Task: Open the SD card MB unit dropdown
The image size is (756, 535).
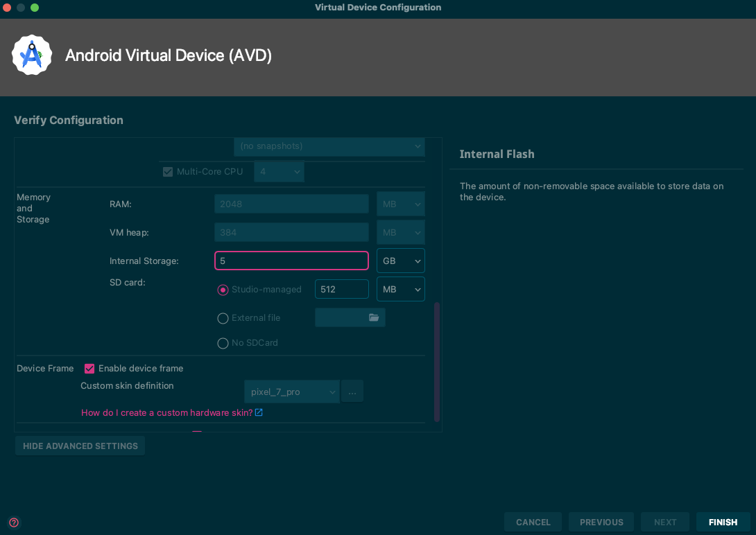Action: tap(401, 290)
